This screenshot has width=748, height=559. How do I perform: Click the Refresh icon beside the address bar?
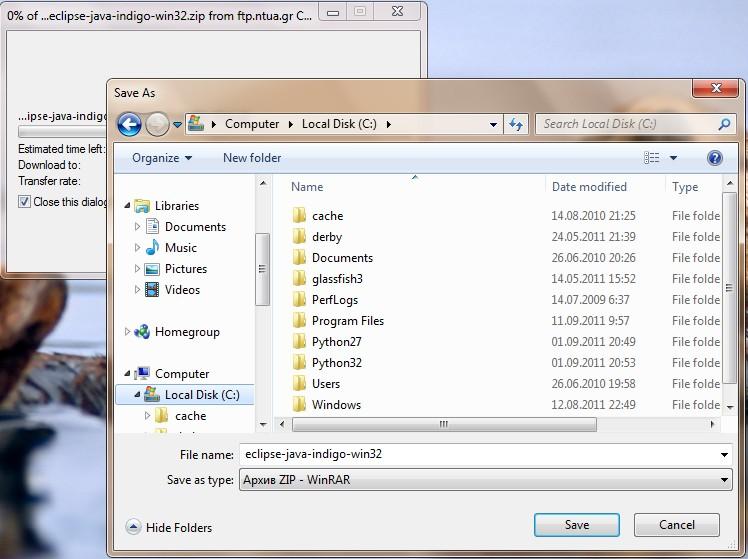[x=516, y=124]
